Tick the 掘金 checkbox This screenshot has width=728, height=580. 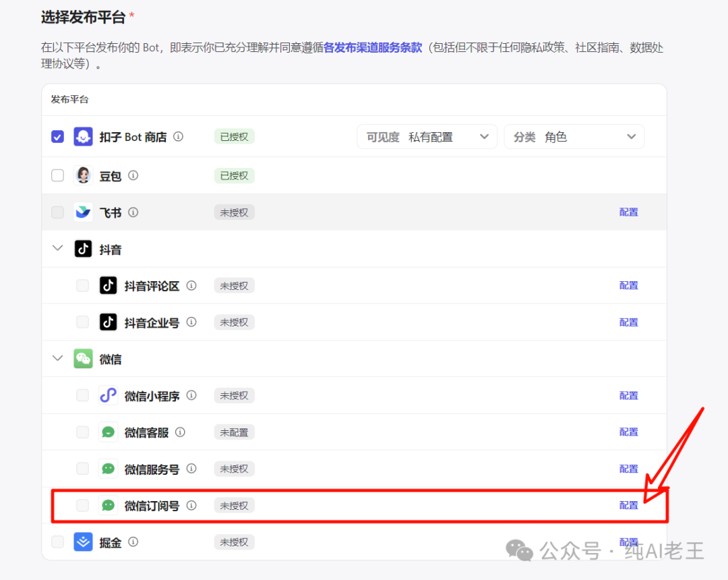tap(57, 542)
